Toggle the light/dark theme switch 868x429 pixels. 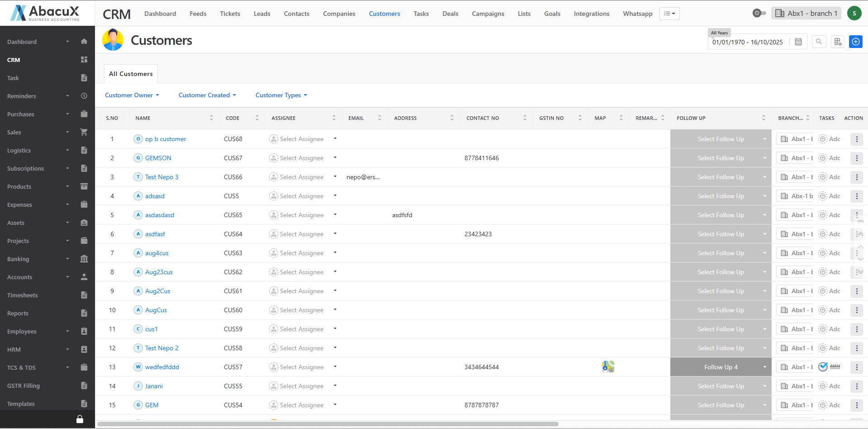point(759,13)
